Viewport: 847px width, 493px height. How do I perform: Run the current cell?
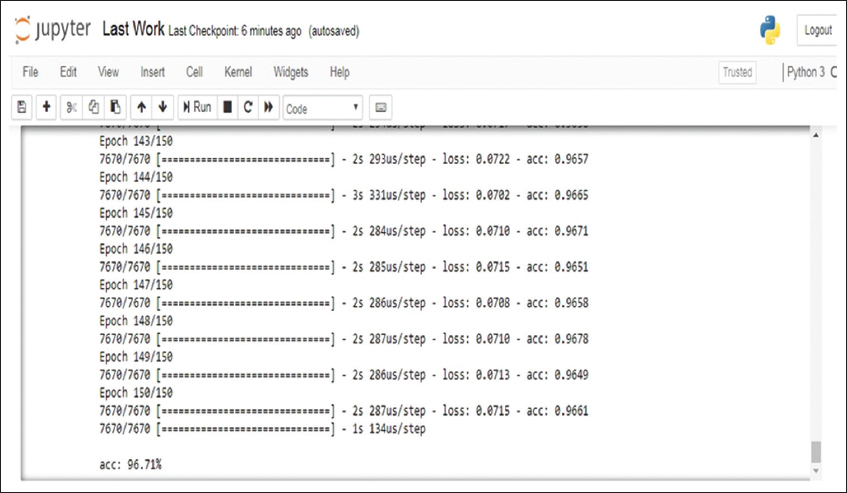pyautogui.click(x=197, y=107)
